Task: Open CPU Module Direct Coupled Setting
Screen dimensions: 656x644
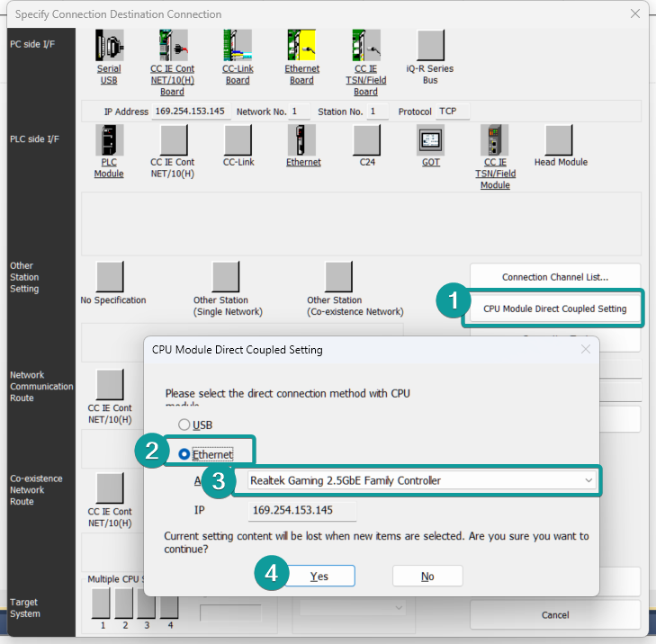Action: click(555, 309)
